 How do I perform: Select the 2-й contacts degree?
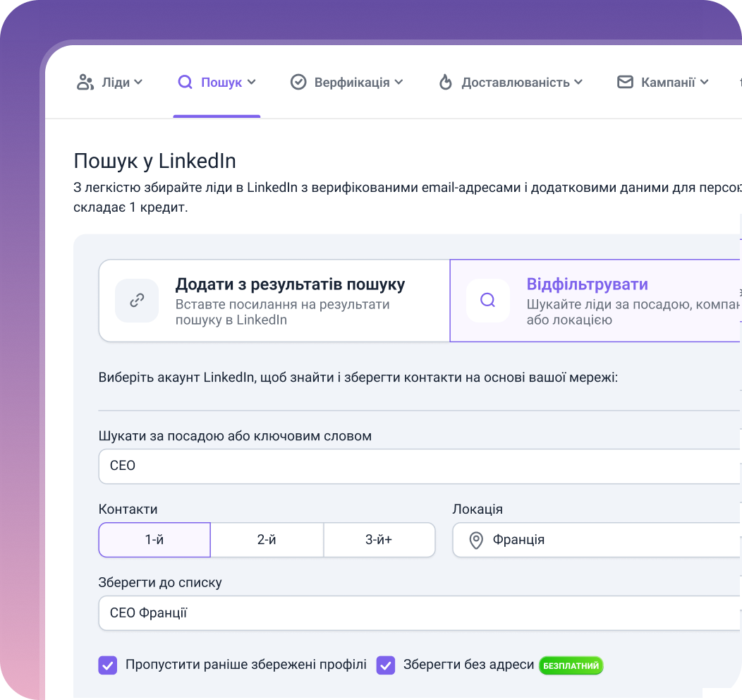click(x=267, y=540)
